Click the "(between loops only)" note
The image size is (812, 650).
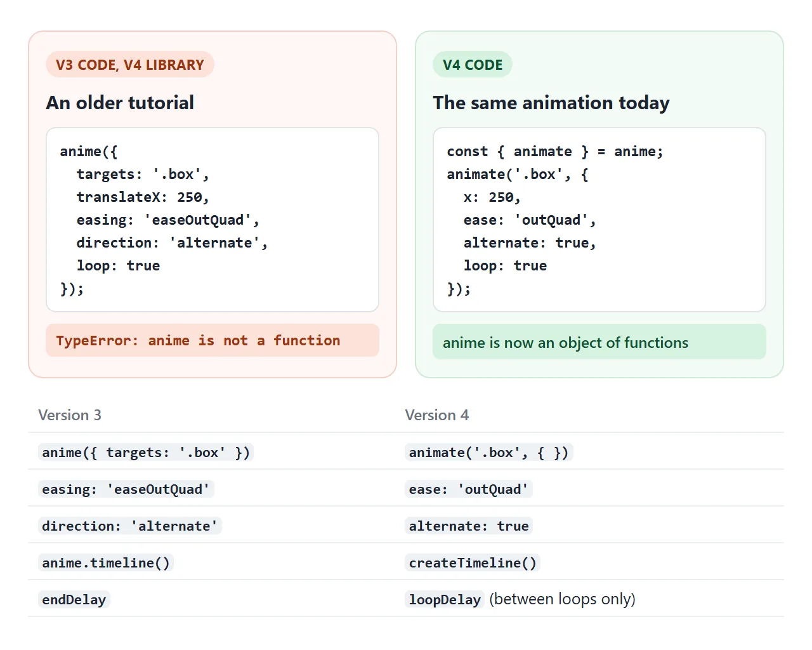pos(563,599)
